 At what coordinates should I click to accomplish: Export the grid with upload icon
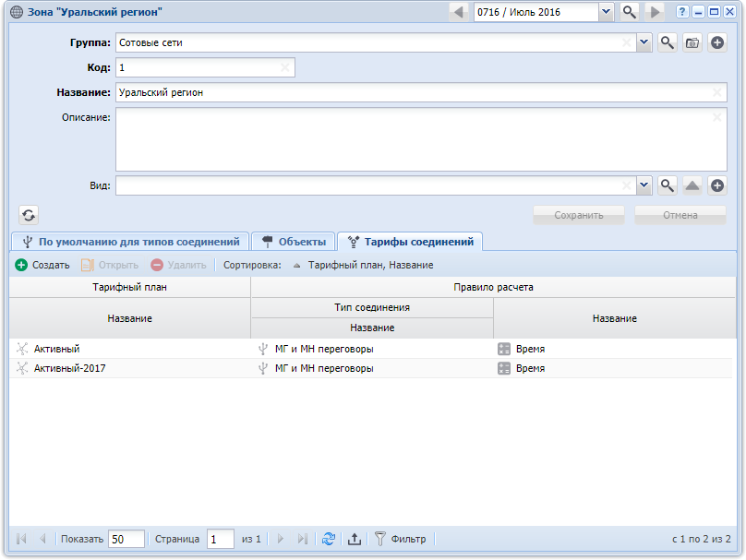click(355, 539)
